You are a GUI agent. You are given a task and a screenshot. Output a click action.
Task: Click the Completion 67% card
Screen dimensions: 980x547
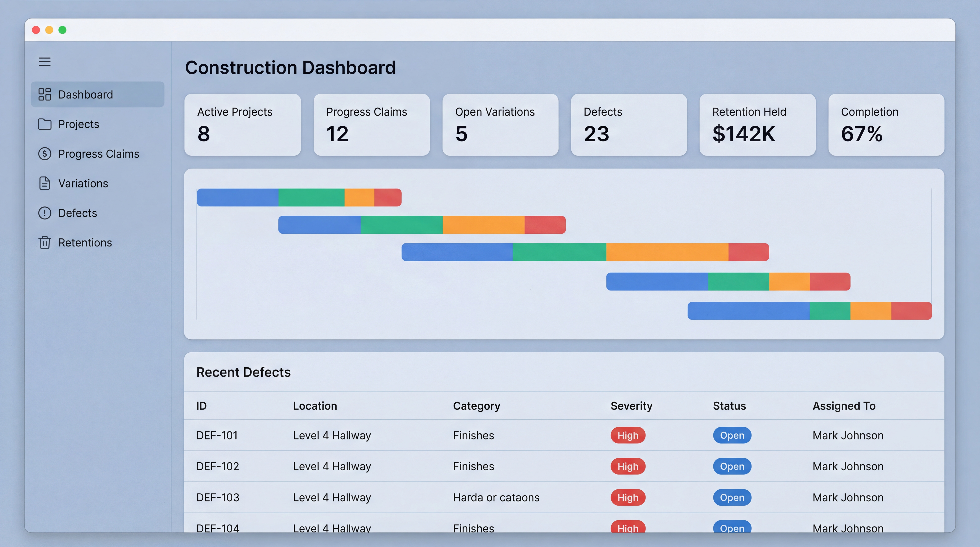(886, 125)
